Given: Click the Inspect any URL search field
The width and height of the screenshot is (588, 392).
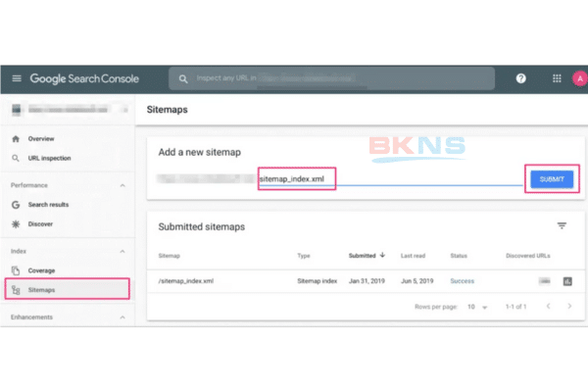Looking at the screenshot, I should (x=332, y=78).
